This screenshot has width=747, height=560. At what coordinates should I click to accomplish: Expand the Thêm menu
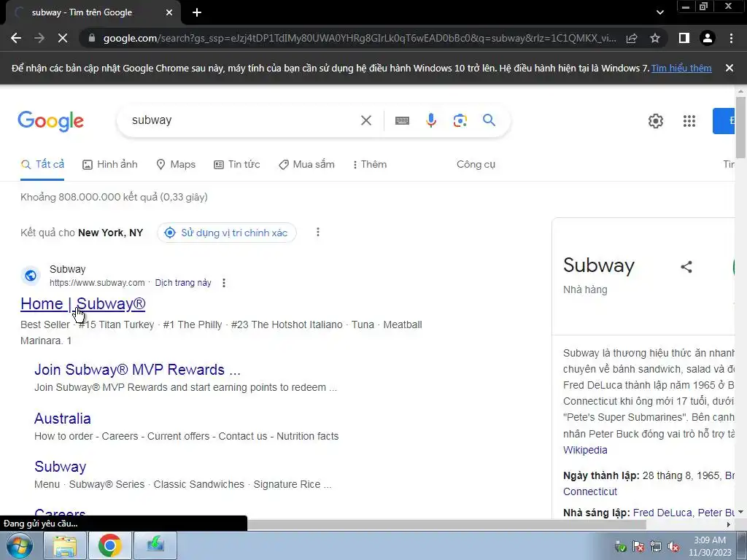370,164
